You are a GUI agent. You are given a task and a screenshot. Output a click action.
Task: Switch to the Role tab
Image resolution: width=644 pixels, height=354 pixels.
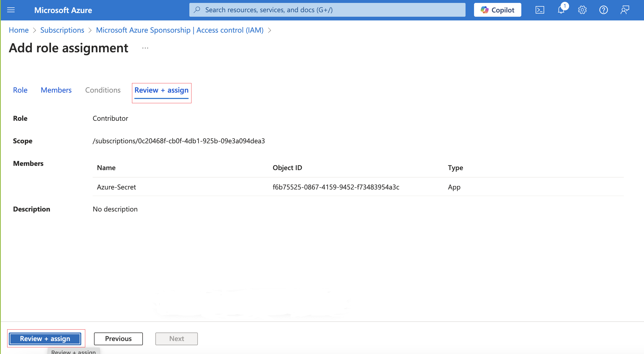(20, 90)
